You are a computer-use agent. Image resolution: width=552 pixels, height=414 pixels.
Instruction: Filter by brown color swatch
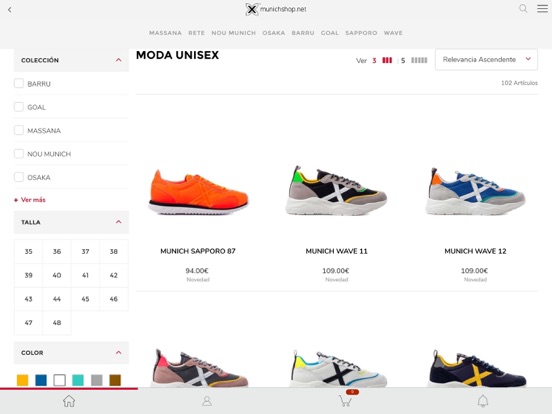pos(115,380)
